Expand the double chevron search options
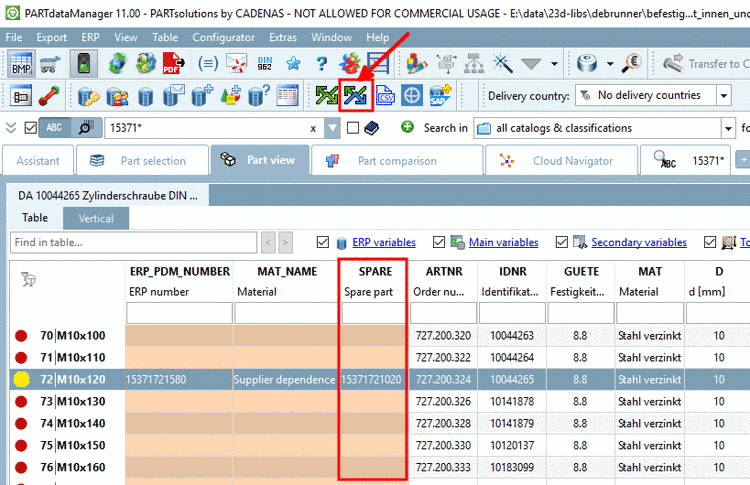The width and height of the screenshot is (750, 485). (11, 128)
